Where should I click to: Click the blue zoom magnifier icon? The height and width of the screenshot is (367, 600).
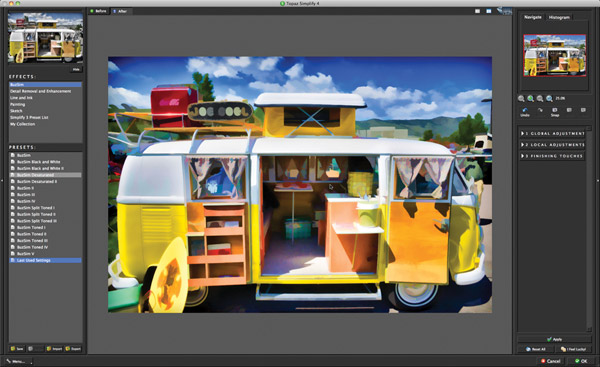[549, 99]
